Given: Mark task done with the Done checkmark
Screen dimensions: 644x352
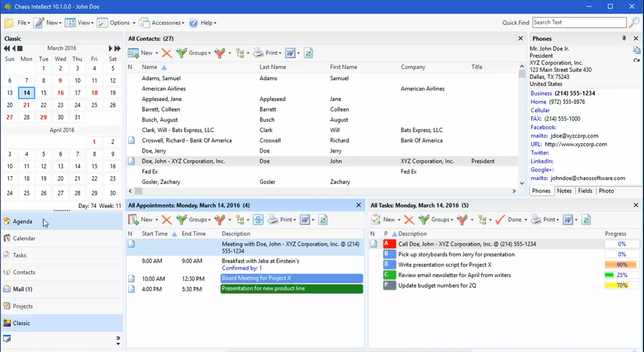Looking at the screenshot, I should tap(500, 220).
